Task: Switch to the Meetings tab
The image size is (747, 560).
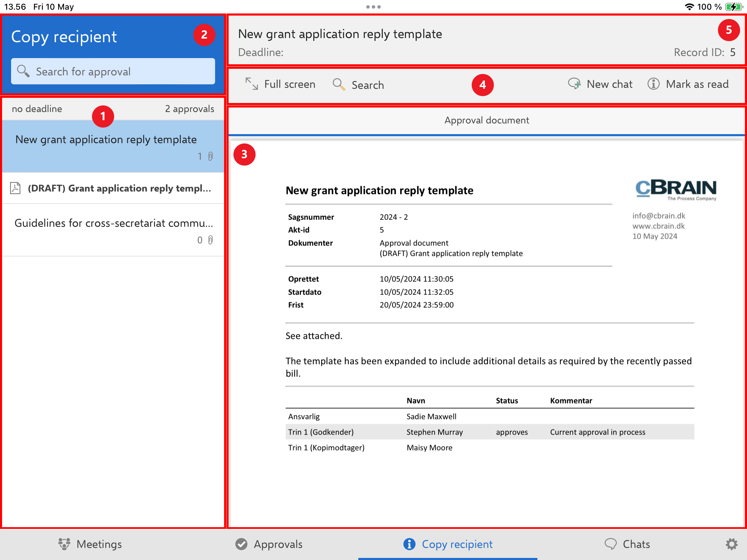Action: (x=90, y=544)
